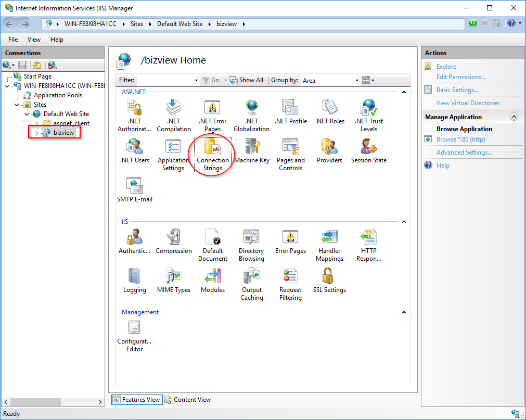Open SSL Settings feature

(329, 281)
